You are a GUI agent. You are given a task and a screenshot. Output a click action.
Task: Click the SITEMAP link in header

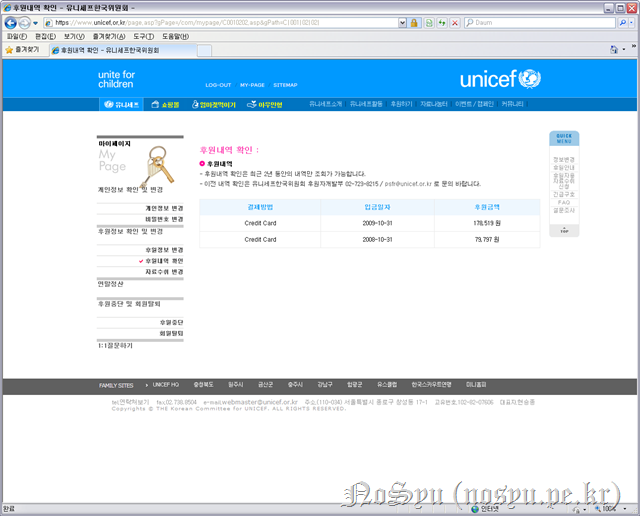click(x=285, y=85)
